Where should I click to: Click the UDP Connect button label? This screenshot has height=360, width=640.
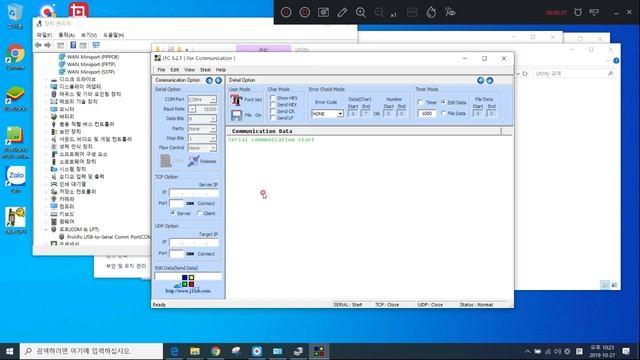(206, 254)
